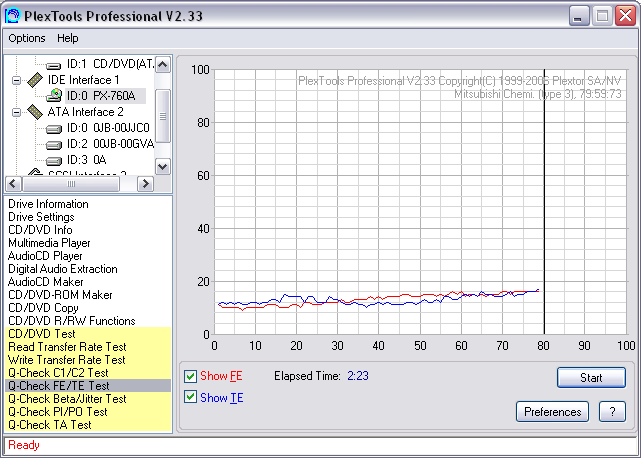Image resolution: width=641 pixels, height=458 pixels.
Task: Open AudioCD Maker
Action: click(45, 282)
